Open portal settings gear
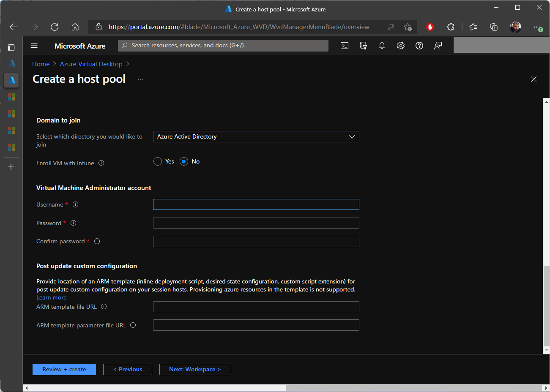550x392 pixels. click(401, 46)
